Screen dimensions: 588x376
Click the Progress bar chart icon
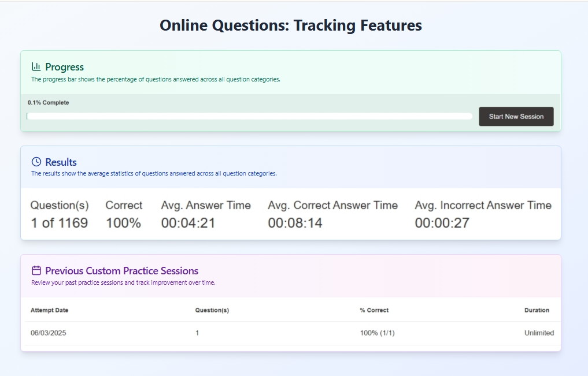pos(36,66)
